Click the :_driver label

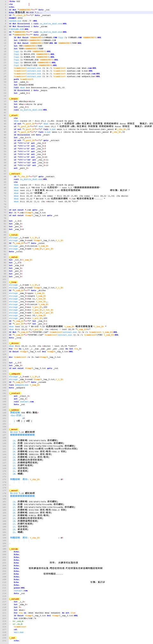coord(14,342)
